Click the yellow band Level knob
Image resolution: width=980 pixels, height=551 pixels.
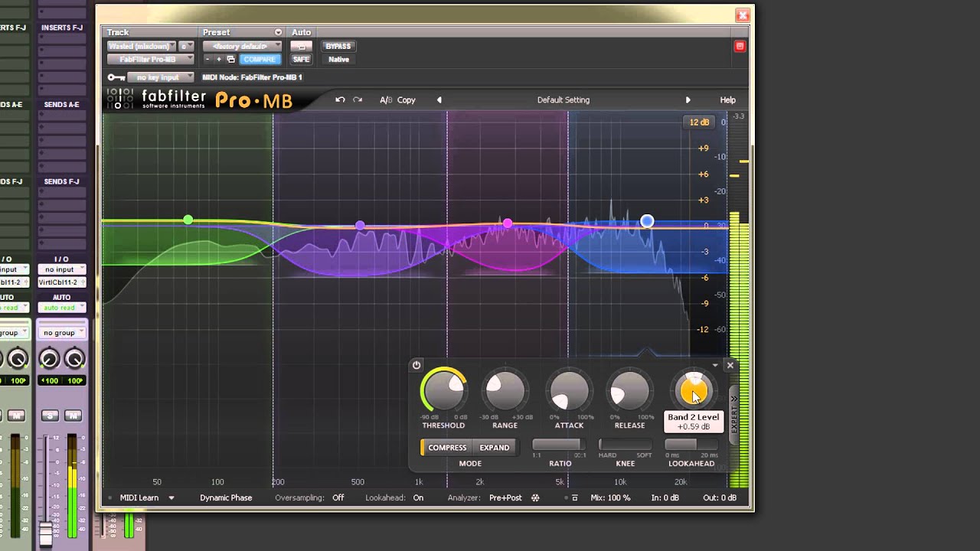(694, 392)
